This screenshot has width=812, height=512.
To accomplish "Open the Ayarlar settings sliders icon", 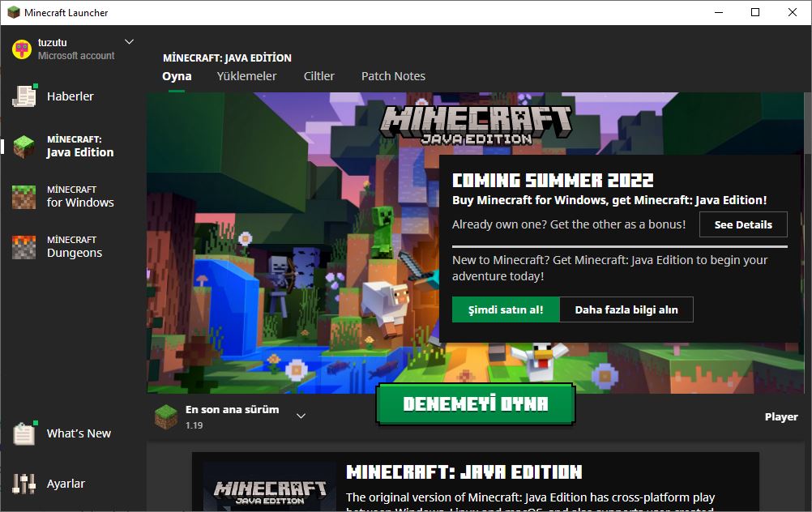I will point(24,484).
